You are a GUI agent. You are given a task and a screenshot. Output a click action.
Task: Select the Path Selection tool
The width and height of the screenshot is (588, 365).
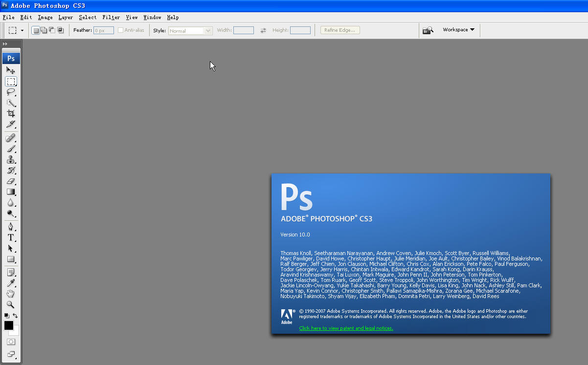click(x=11, y=248)
